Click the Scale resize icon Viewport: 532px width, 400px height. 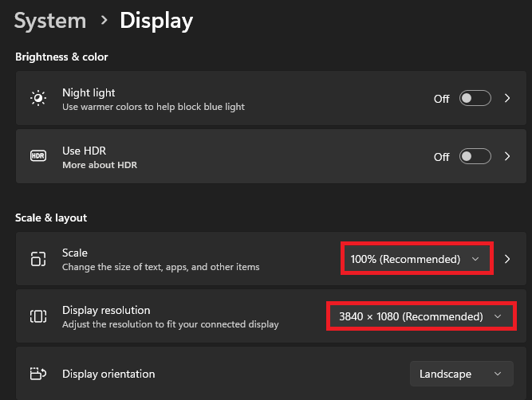[38, 259]
